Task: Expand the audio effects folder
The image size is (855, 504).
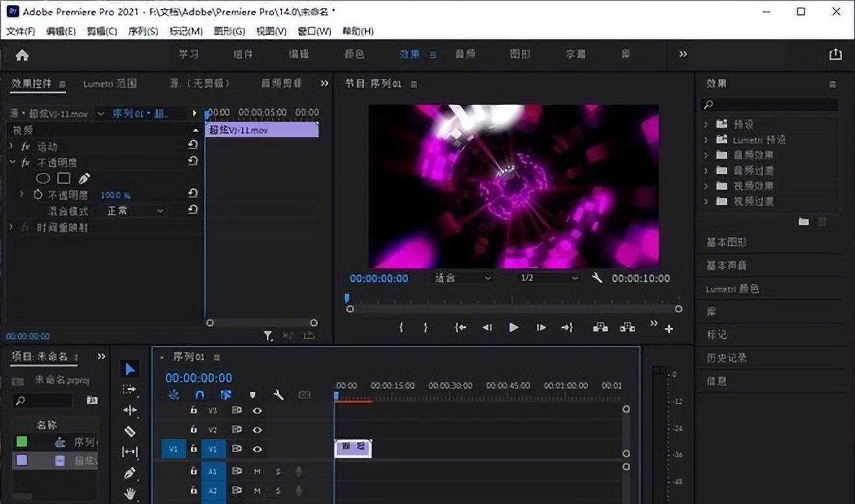Action: coord(706,155)
